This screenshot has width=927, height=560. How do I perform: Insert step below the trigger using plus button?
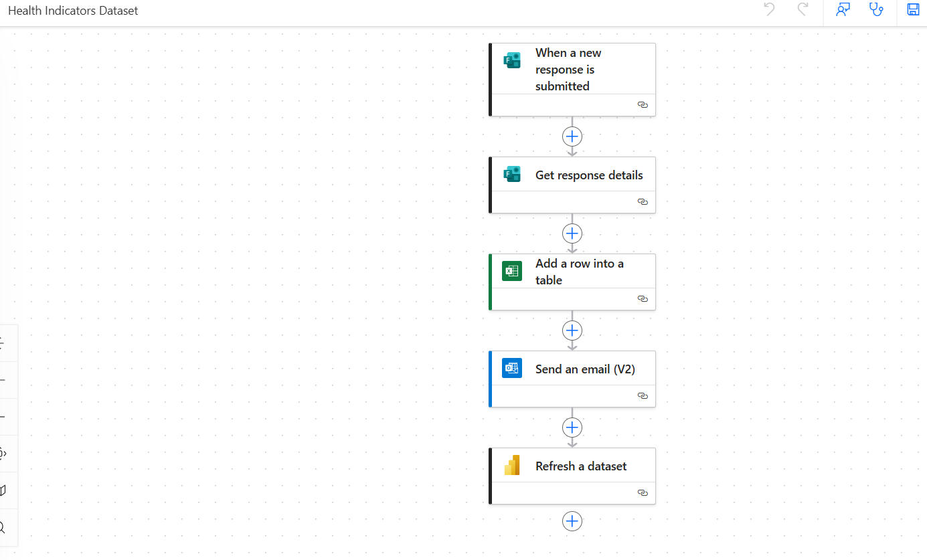572,136
